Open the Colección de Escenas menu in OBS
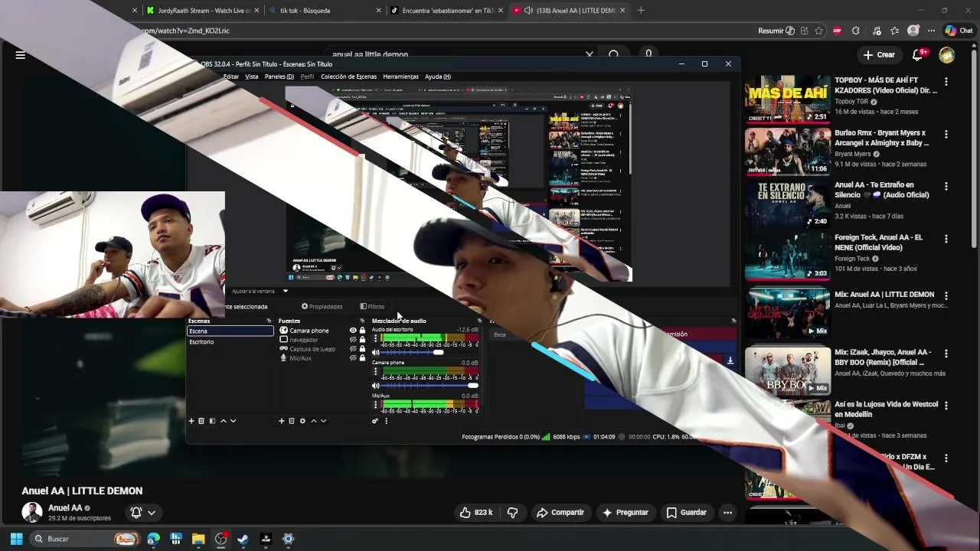This screenshot has width=980, height=551. (x=348, y=77)
